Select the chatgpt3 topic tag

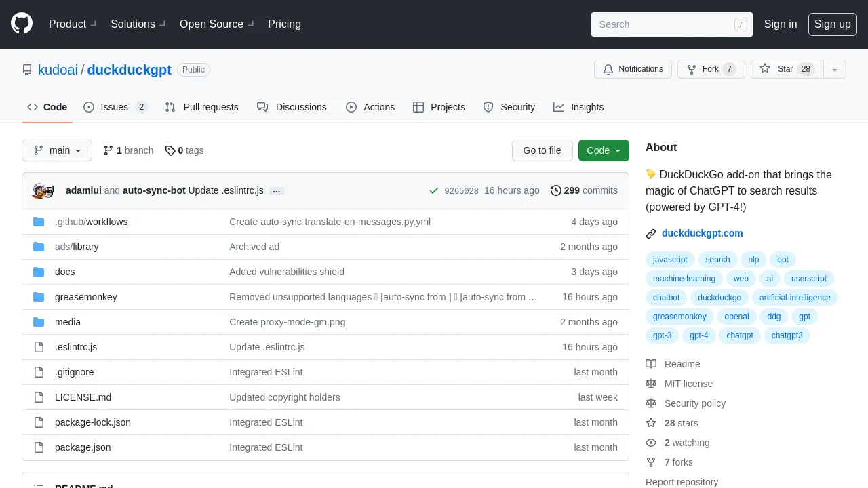pyautogui.click(x=787, y=335)
